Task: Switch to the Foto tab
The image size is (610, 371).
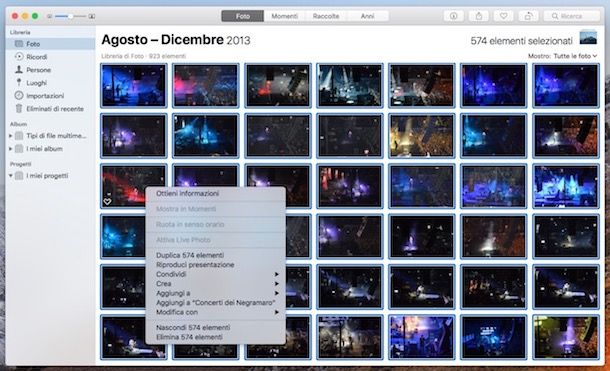Action: (x=243, y=16)
